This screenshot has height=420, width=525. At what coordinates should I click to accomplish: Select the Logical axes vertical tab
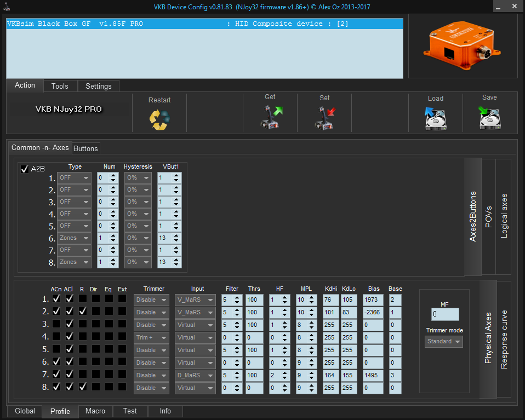pyautogui.click(x=504, y=216)
